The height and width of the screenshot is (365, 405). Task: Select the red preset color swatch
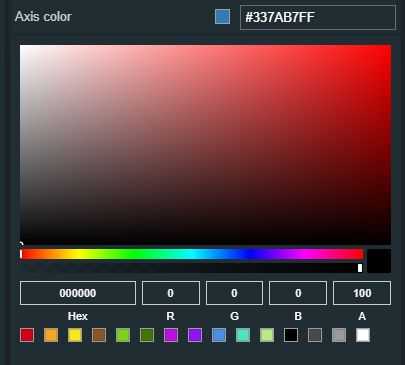(27, 335)
